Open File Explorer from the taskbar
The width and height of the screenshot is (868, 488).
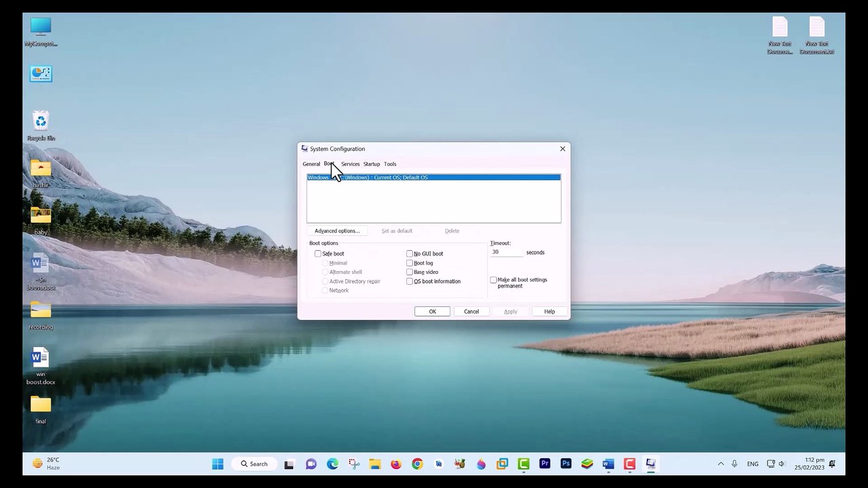pos(375,464)
